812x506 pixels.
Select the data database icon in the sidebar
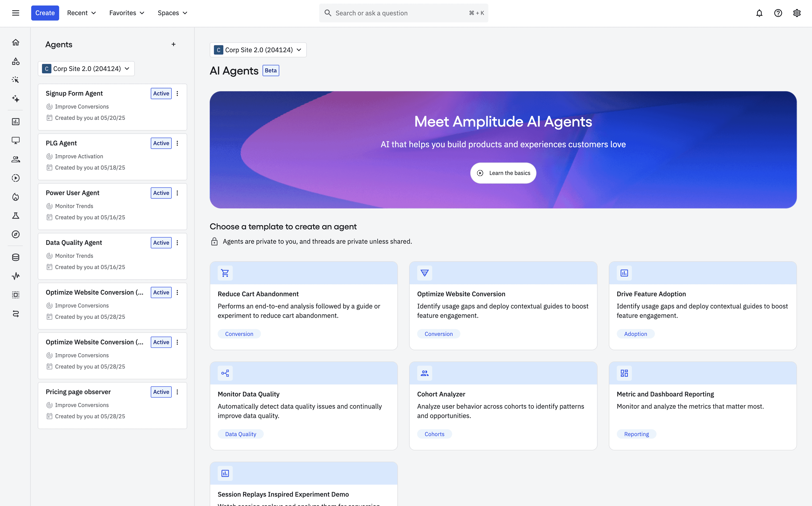click(16, 257)
